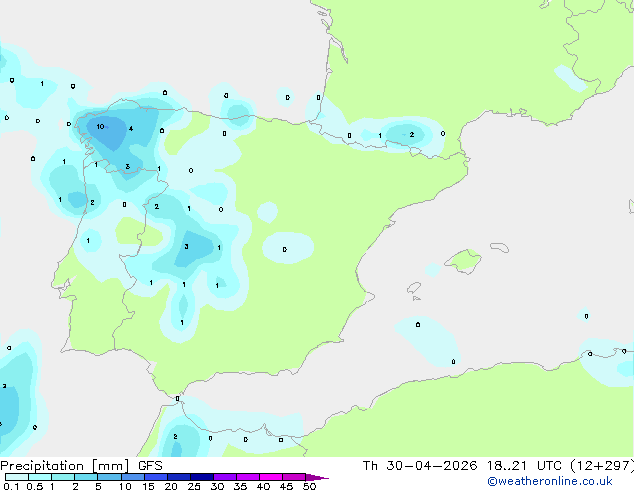
Task: Click legend tick label '50'
Action: click(x=309, y=486)
